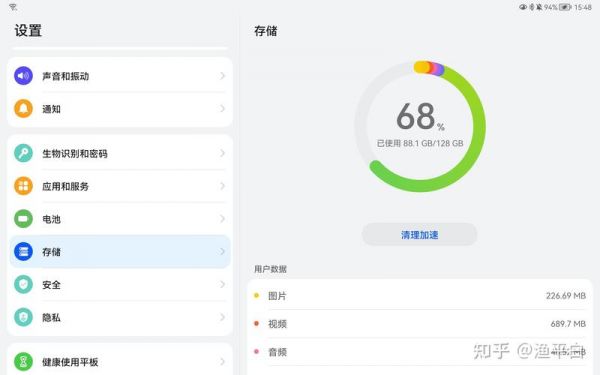Select the 存储 menu item
Image resolution: width=600 pixels, height=375 pixels.
point(120,251)
